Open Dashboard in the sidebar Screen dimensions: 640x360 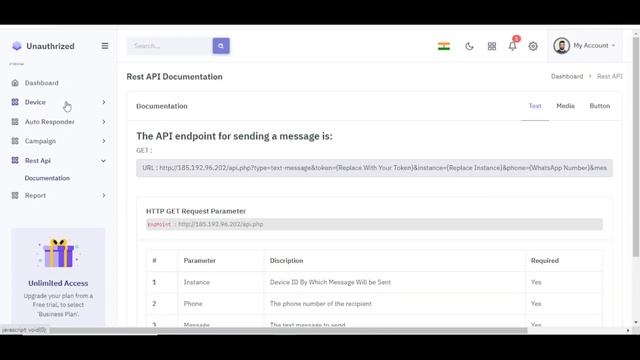point(42,83)
